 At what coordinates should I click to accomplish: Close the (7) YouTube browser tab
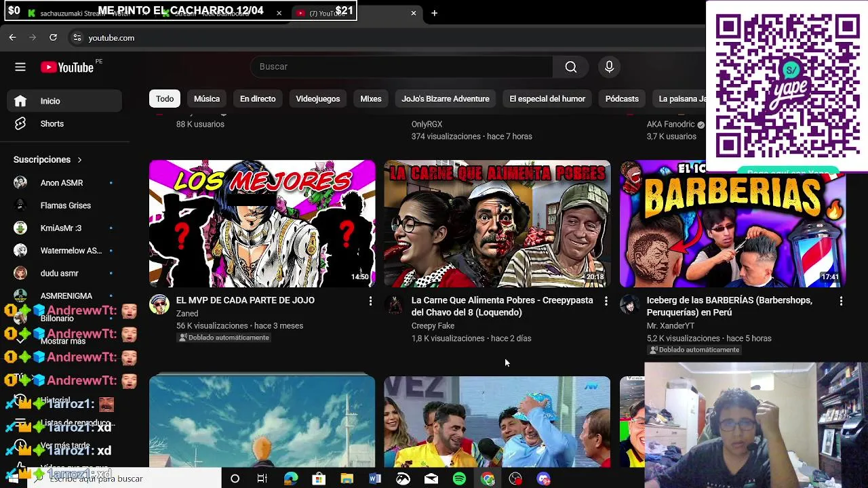[x=414, y=13]
